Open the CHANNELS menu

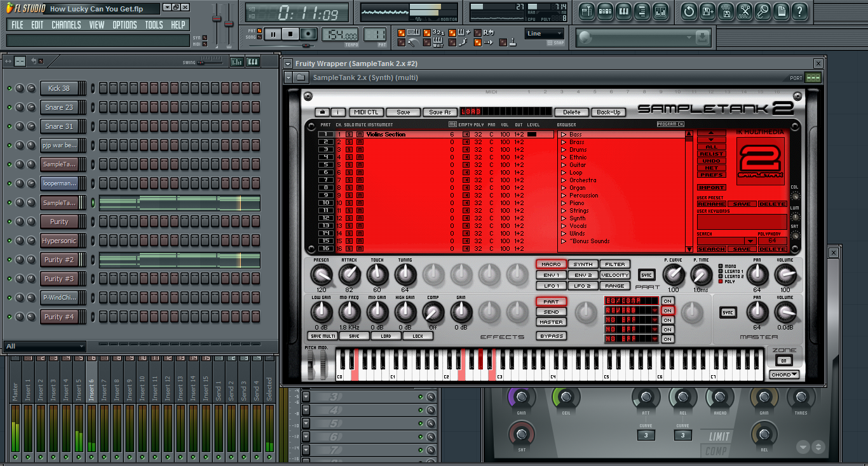[x=66, y=25]
